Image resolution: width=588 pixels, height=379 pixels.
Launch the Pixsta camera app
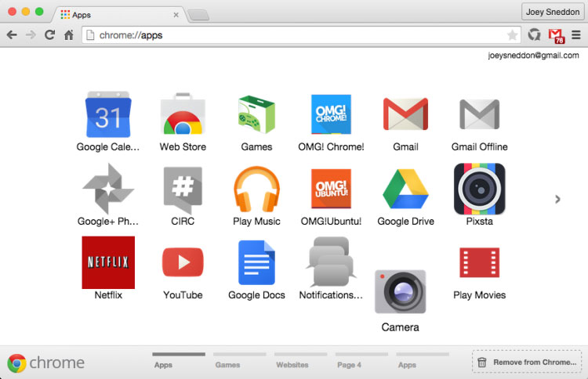[x=479, y=189]
